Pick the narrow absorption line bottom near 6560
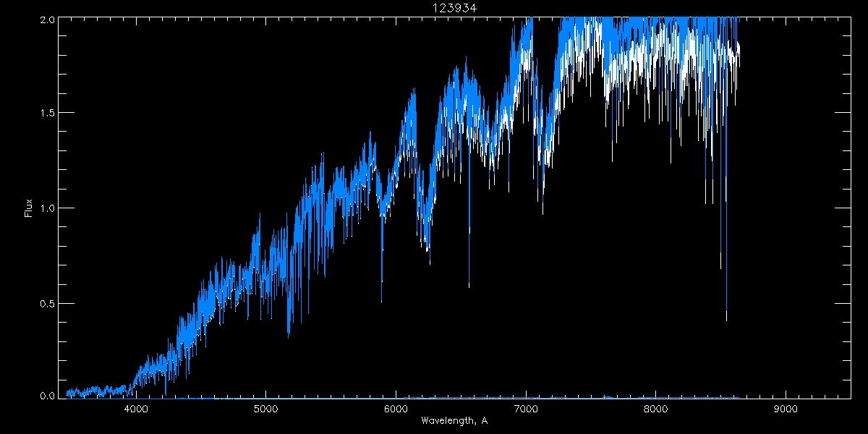The image size is (868, 434). 469,286
